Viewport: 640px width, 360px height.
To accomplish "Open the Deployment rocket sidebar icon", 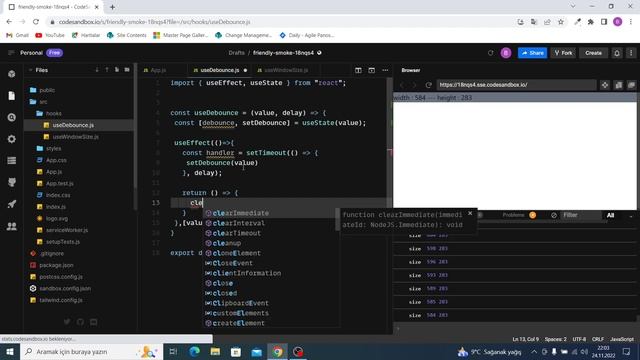I will pos(11,204).
